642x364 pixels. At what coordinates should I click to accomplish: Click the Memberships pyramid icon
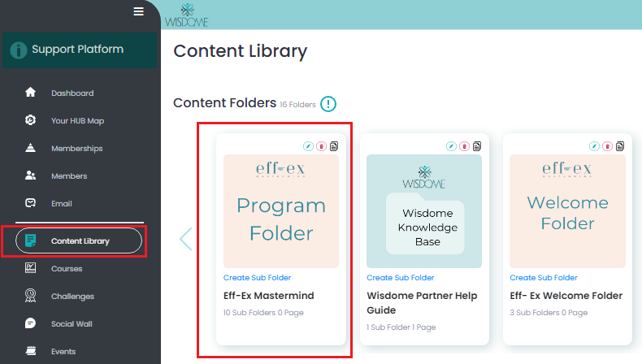[x=30, y=147]
